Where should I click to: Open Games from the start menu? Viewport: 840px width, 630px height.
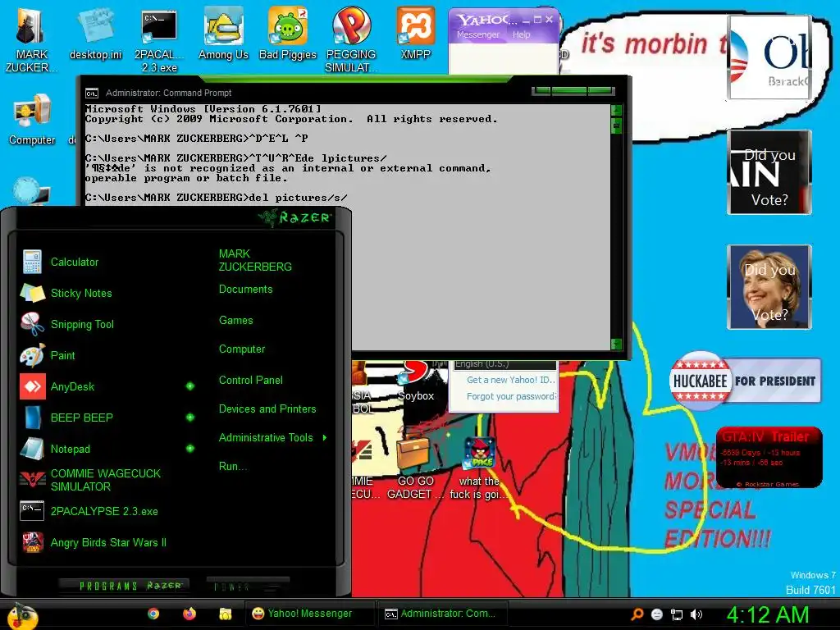point(235,321)
